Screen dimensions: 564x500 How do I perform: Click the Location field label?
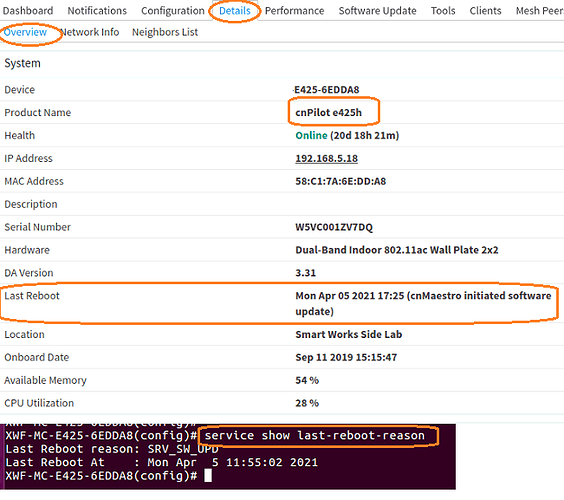click(24, 335)
